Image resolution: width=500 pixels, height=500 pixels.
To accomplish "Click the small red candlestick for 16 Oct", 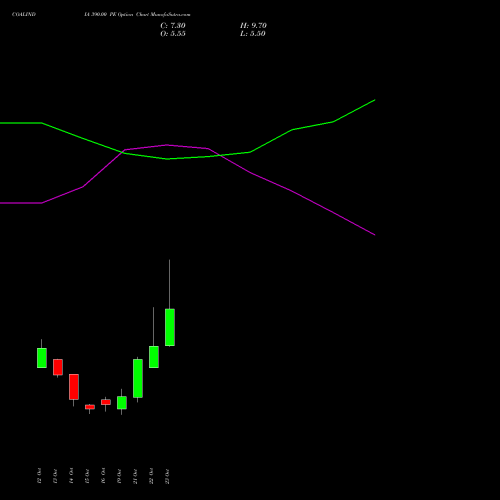I will [106, 402].
